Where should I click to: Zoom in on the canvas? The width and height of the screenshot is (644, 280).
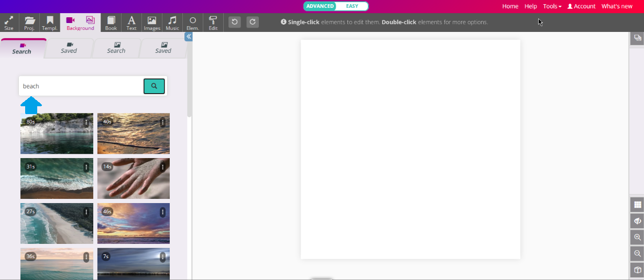[x=637, y=237]
